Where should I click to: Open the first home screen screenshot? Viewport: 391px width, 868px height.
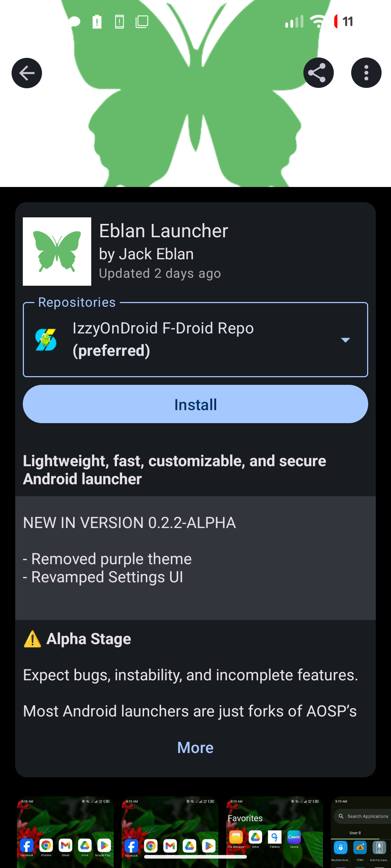tap(65, 832)
